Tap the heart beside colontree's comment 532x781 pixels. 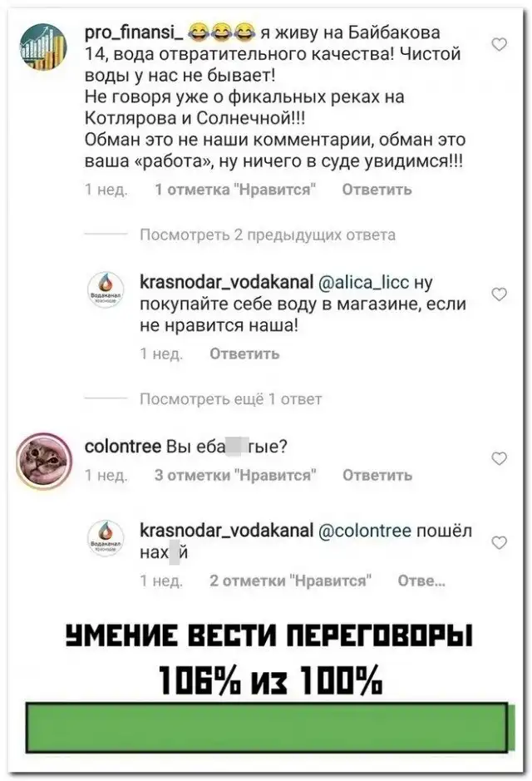coord(499,458)
